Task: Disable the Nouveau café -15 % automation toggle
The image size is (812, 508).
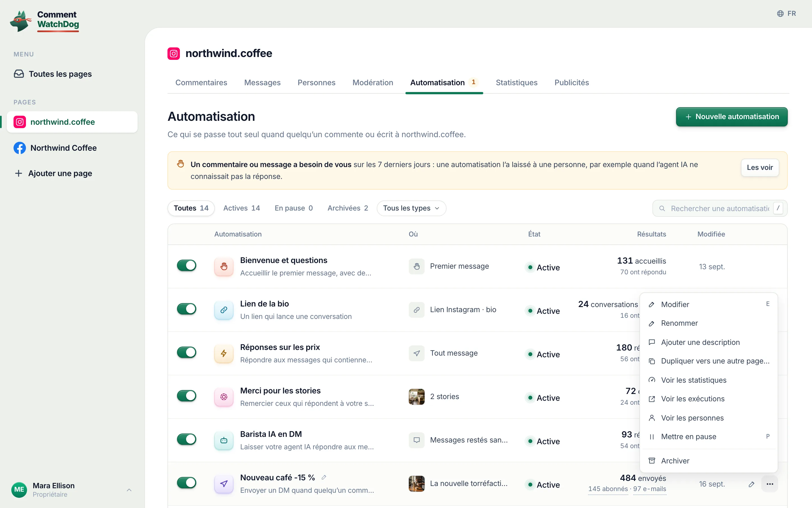Action: [x=187, y=483]
